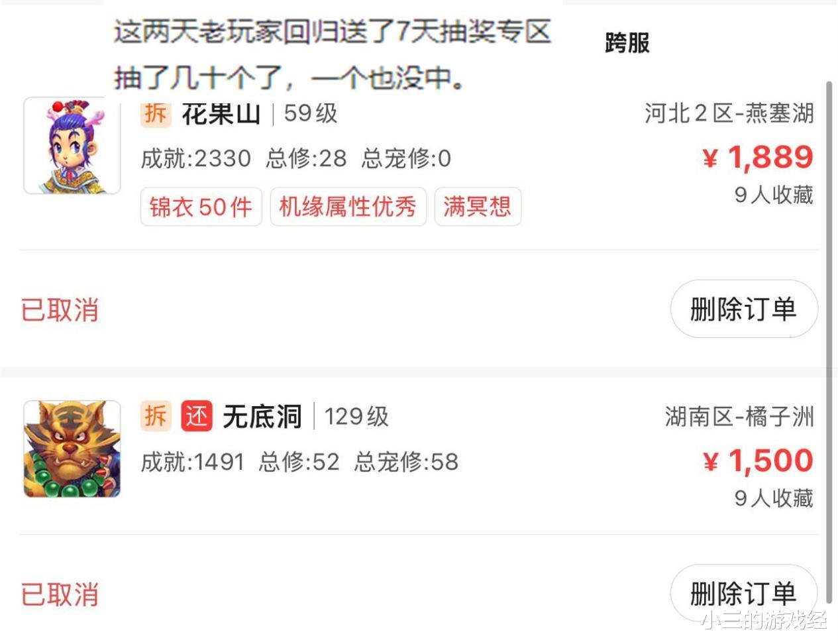Delete the order for the 花果山 account
The width and height of the screenshot is (838, 644).
[744, 309]
